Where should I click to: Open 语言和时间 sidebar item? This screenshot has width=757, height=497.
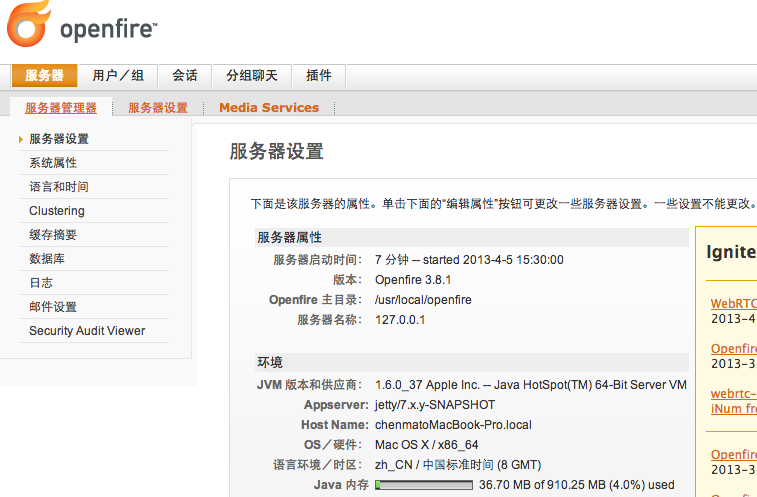pos(59,187)
